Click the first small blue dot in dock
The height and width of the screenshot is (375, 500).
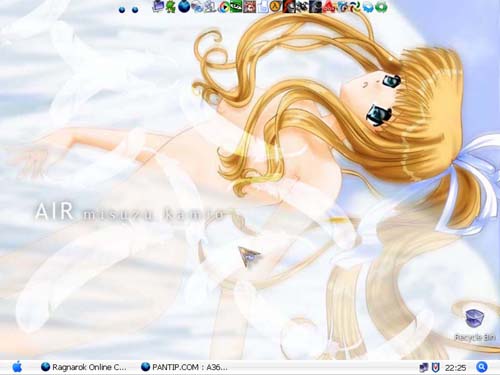tap(122, 10)
